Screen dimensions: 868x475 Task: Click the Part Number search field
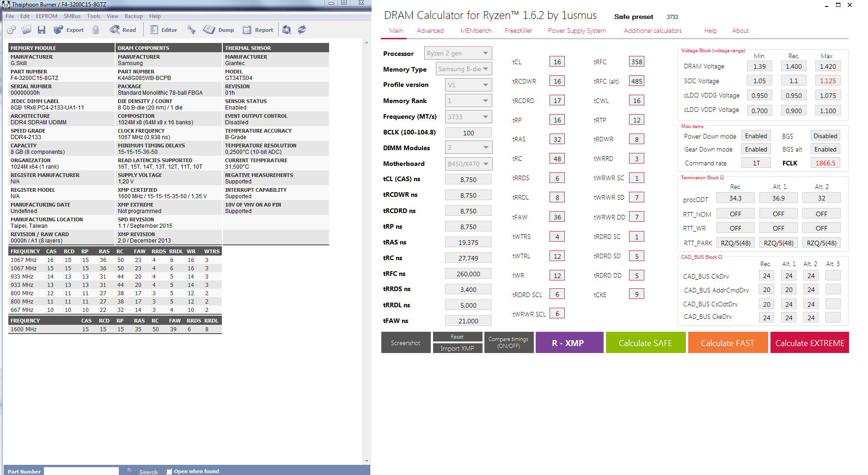coord(81,471)
